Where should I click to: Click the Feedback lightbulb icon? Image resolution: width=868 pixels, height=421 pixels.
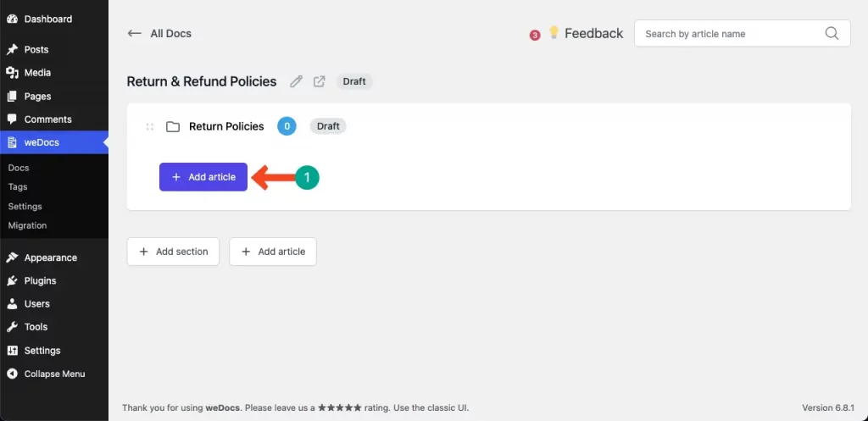click(554, 33)
